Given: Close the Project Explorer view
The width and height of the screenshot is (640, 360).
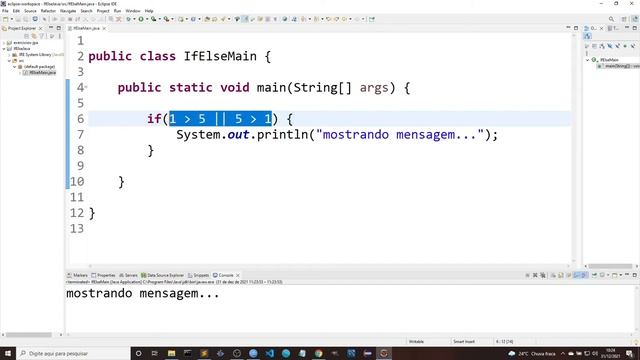Looking at the screenshot, I should [40, 28].
